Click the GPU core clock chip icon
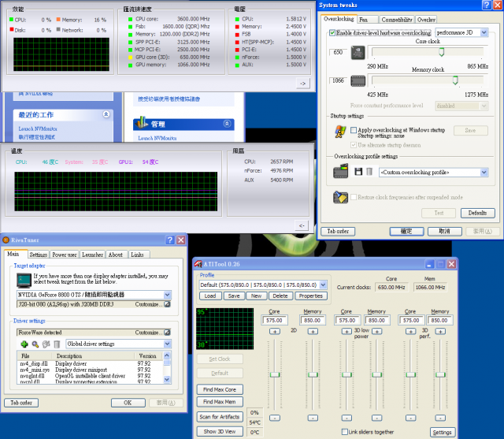This screenshot has width=504, height=439. (x=358, y=53)
